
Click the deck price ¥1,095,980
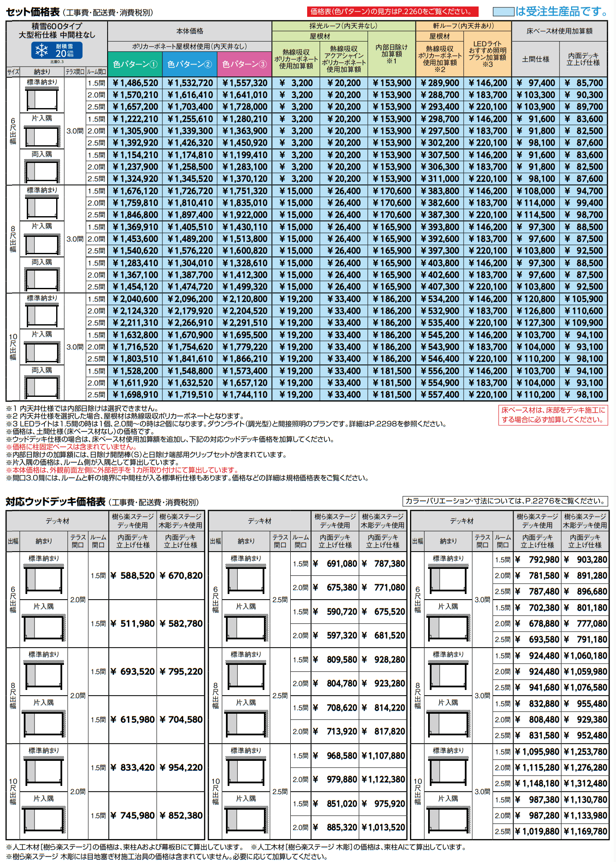coord(537,752)
